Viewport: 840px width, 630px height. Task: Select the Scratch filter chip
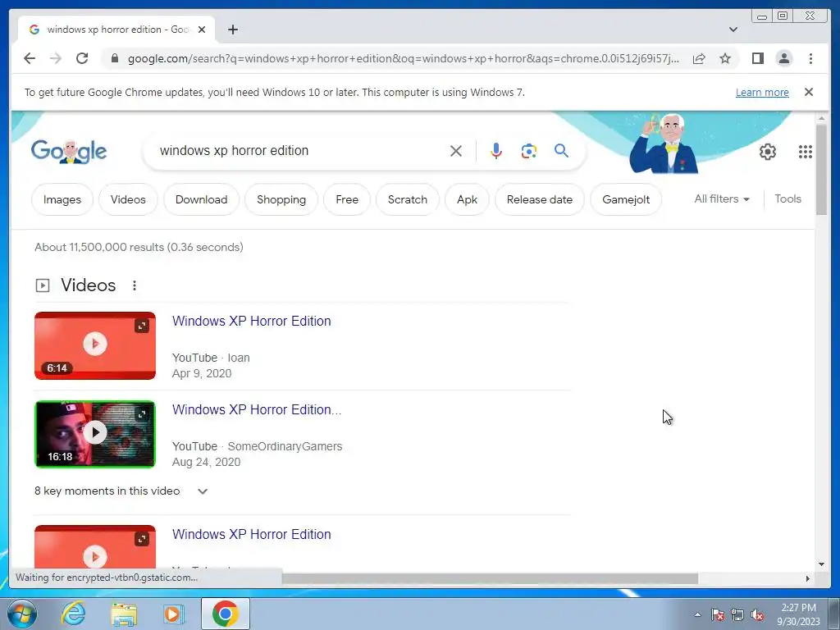(x=408, y=199)
